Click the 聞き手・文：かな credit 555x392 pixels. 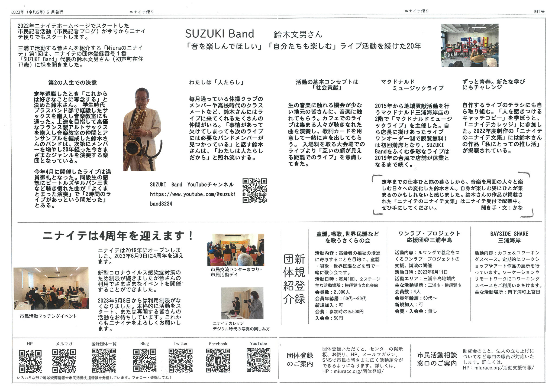(502, 208)
